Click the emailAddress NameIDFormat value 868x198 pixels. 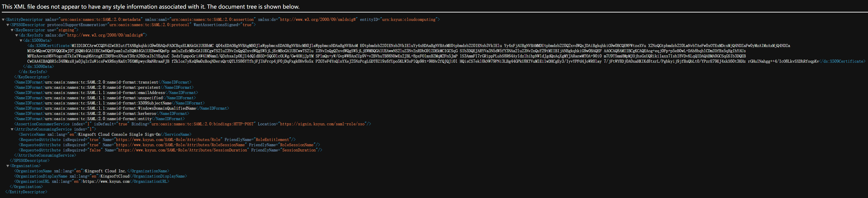pyautogui.click(x=105, y=93)
